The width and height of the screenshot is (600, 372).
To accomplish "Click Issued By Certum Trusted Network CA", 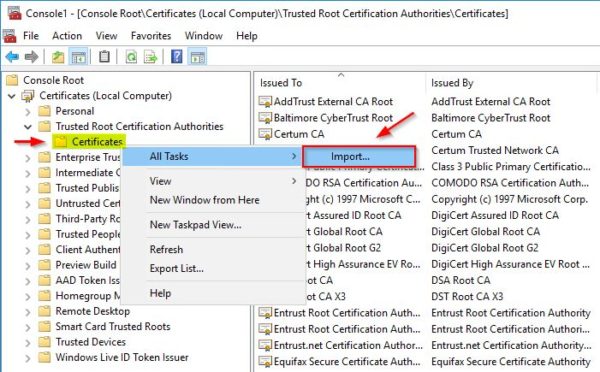I will point(495,150).
